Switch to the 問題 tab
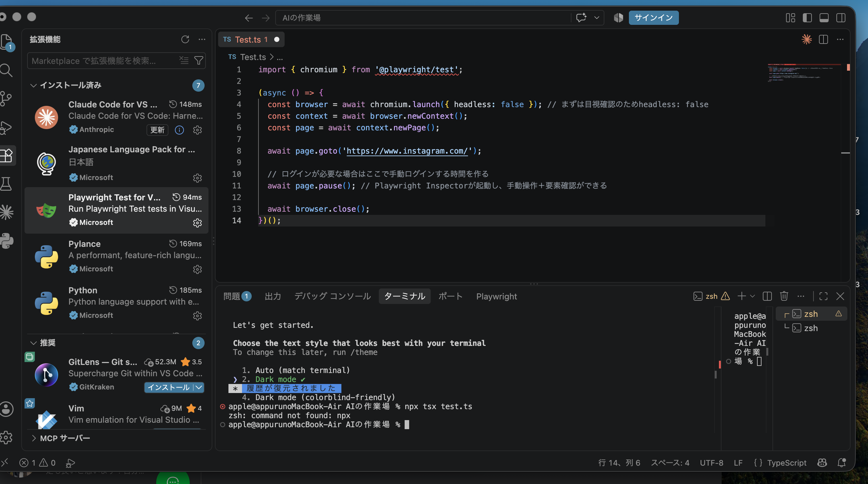 237,296
